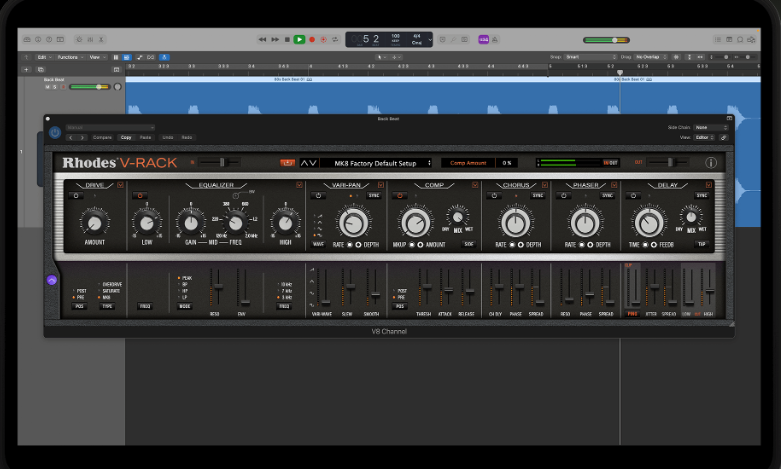Screen dimensions: 781x469
Task: Toggle the Drive section power button
Action: [x=76, y=196]
